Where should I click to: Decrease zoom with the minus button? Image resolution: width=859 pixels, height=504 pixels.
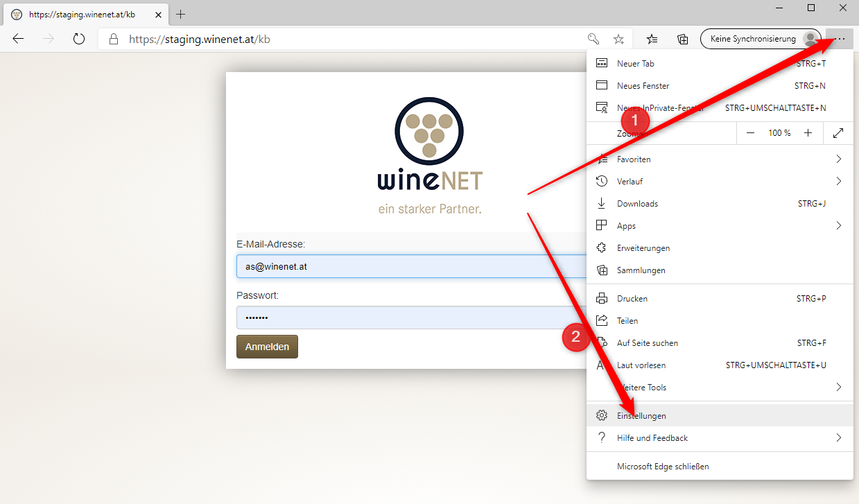click(x=750, y=132)
